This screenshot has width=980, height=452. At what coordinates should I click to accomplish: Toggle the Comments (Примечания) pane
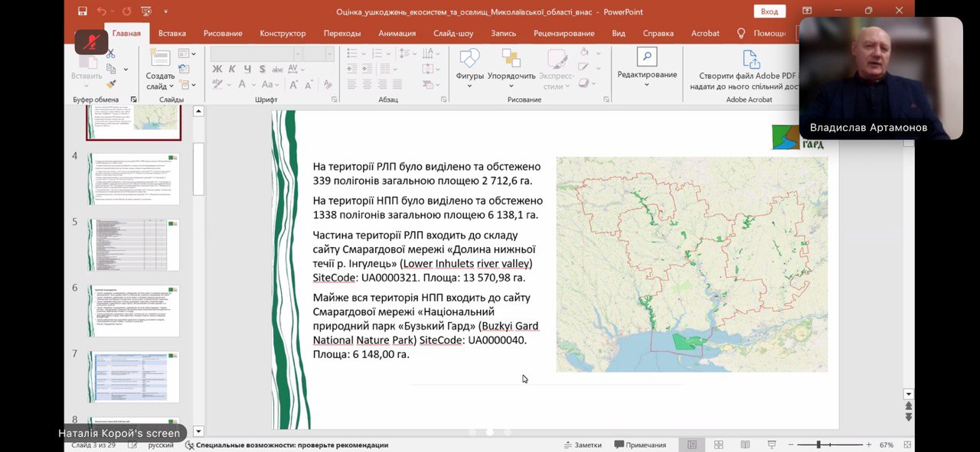(640, 445)
